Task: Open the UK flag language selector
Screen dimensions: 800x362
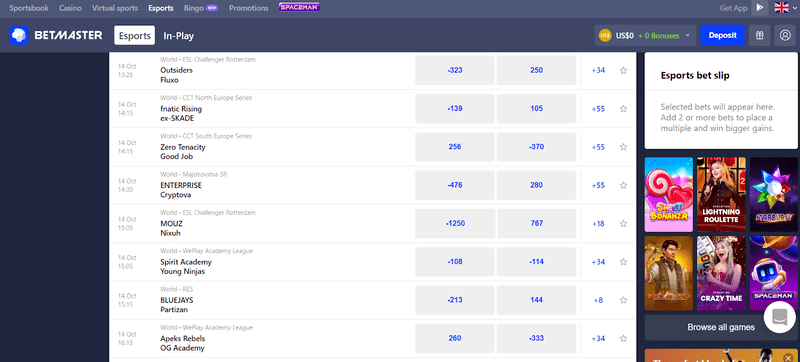Action: coord(782,8)
